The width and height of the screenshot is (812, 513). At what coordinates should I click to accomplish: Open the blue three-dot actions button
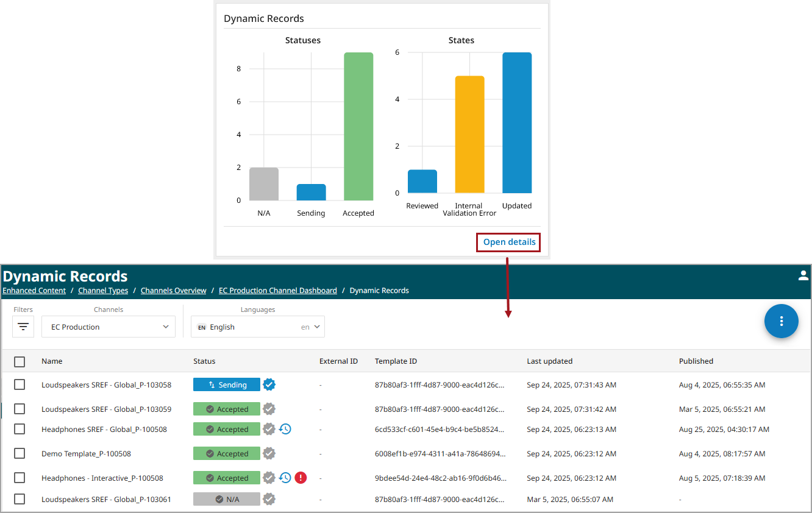[x=781, y=321]
